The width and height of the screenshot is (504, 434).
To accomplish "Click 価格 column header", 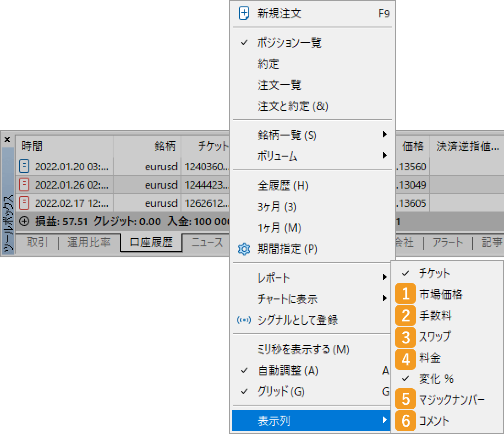I will 412,146.
